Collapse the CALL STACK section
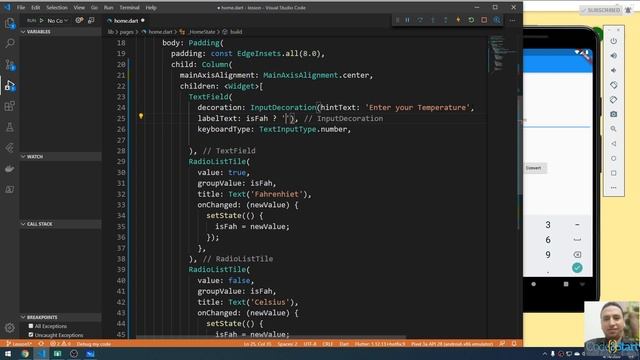The height and width of the screenshot is (360, 640). pos(60,224)
